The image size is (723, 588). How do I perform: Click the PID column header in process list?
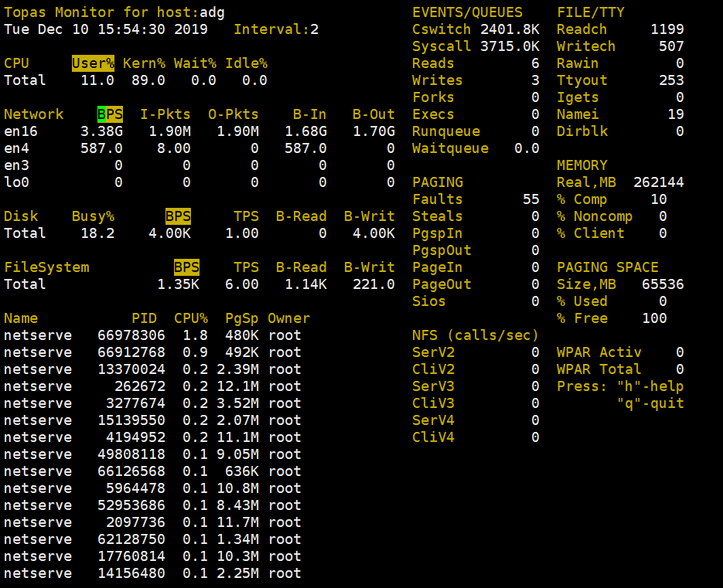[x=145, y=318]
